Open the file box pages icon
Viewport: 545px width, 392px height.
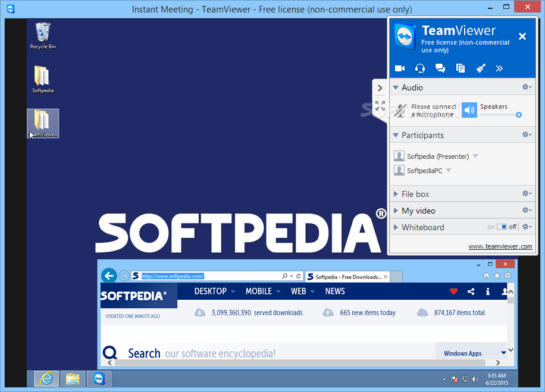[x=460, y=68]
